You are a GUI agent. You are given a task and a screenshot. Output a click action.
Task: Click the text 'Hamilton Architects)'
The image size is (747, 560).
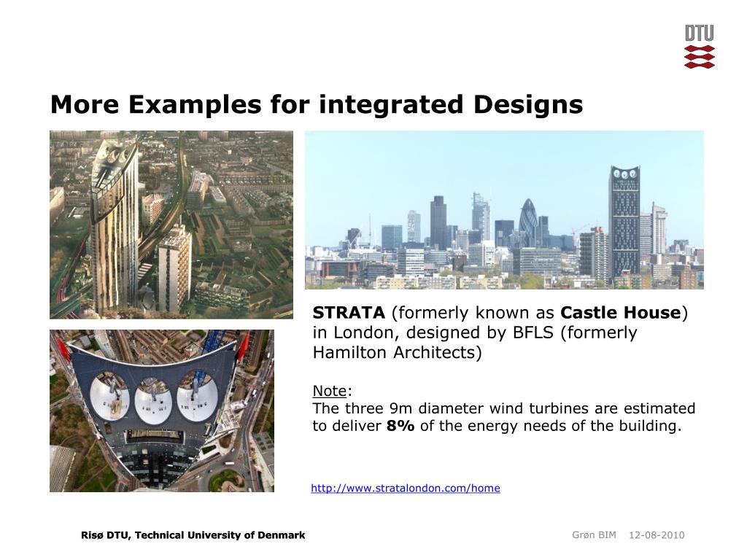point(398,352)
